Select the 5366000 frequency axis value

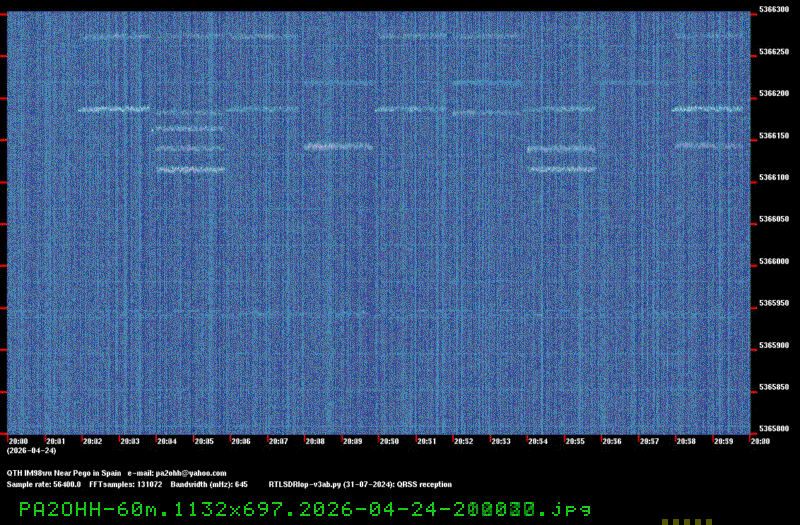pos(774,261)
